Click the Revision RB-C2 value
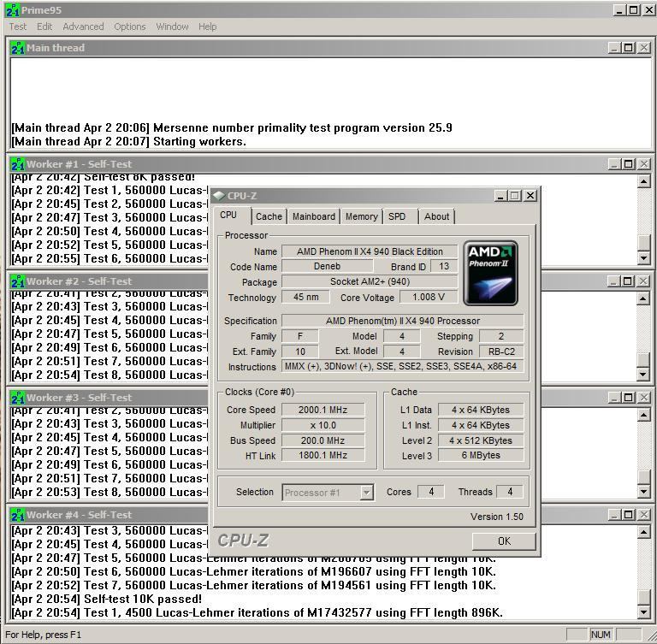This screenshot has height=644, width=657. click(501, 352)
